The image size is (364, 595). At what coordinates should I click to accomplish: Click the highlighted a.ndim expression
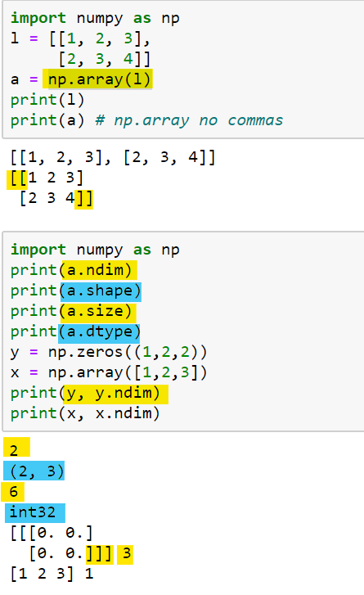click(x=99, y=270)
